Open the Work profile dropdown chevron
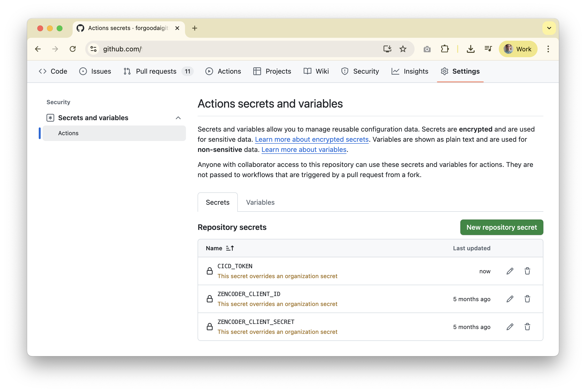This screenshot has width=586, height=392. (549, 28)
